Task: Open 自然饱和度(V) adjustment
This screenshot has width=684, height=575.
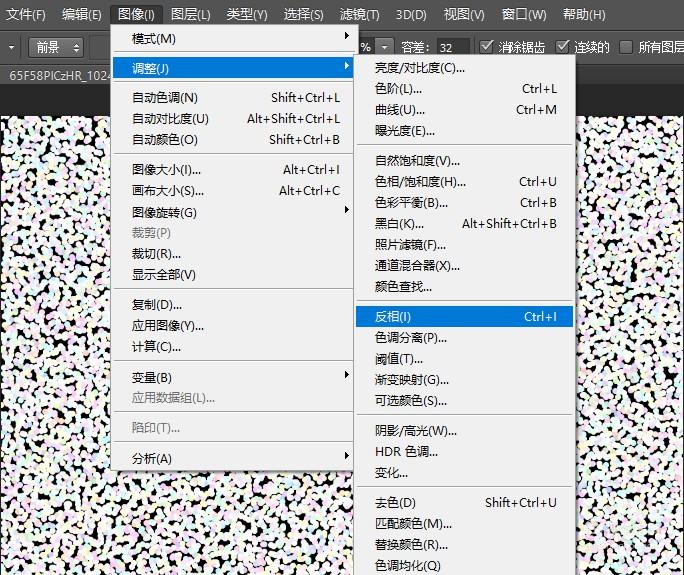Action: tap(464, 161)
